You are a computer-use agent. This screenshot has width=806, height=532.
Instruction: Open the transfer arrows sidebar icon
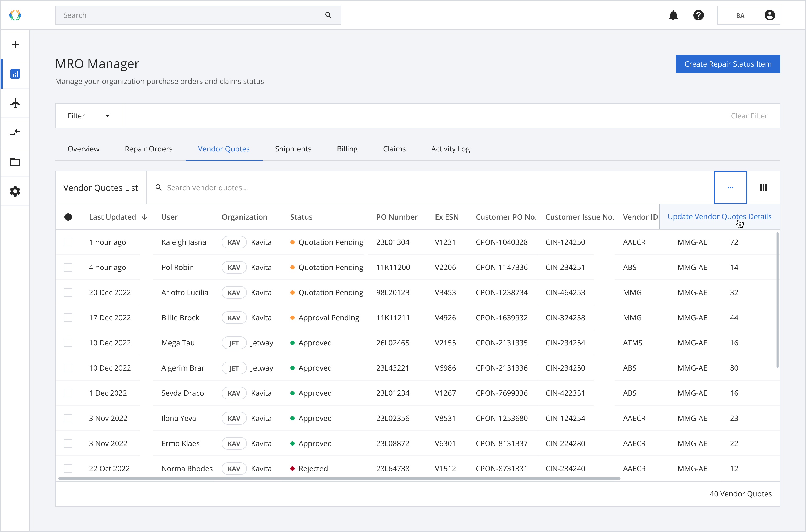15,133
